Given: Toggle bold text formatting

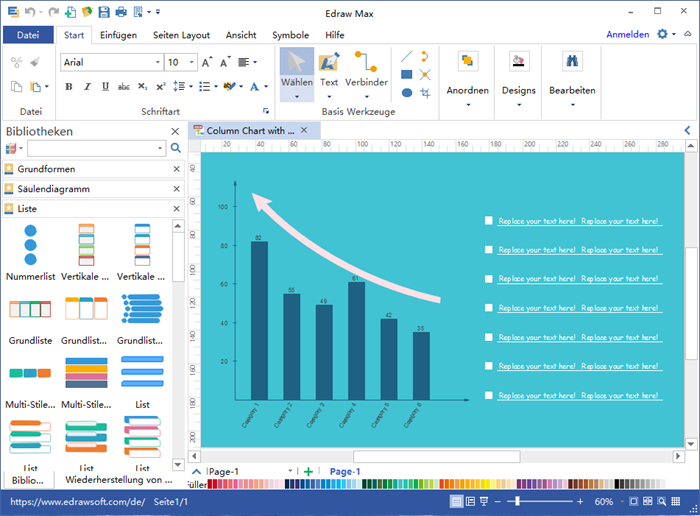Looking at the screenshot, I should [69, 87].
